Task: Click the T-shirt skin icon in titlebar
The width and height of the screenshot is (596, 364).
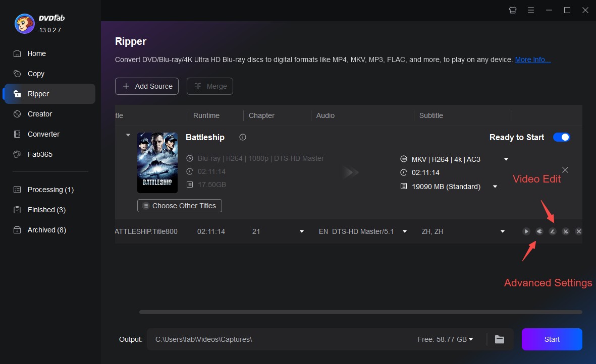Action: click(x=512, y=10)
